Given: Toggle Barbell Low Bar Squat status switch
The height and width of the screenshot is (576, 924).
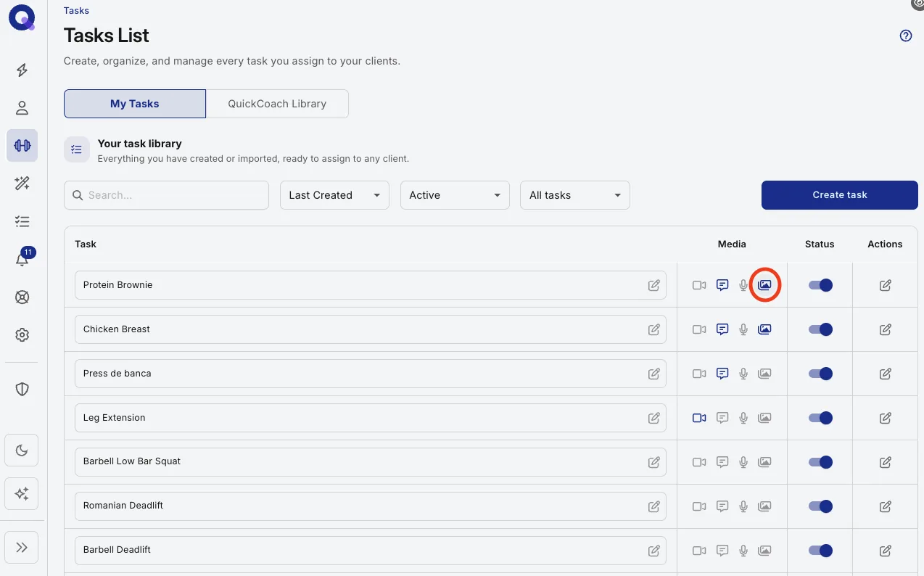Looking at the screenshot, I should (x=820, y=462).
